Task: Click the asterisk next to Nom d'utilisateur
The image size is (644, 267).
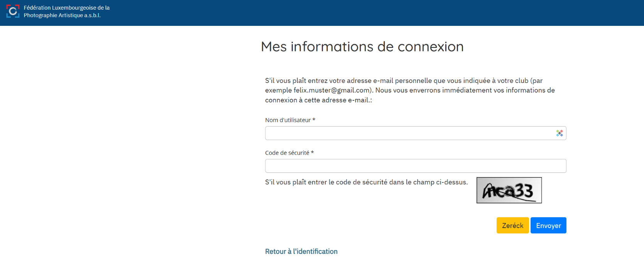Action: 314,120
